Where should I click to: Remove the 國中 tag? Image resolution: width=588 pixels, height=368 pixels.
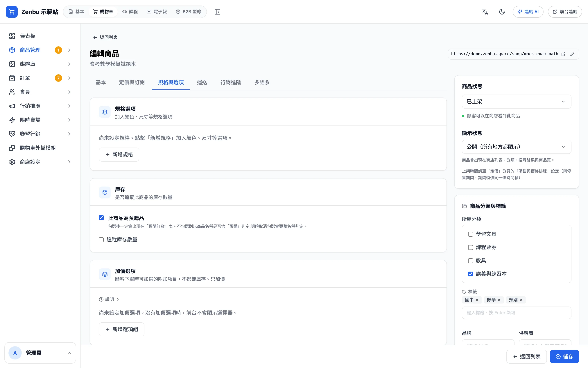[x=477, y=300]
